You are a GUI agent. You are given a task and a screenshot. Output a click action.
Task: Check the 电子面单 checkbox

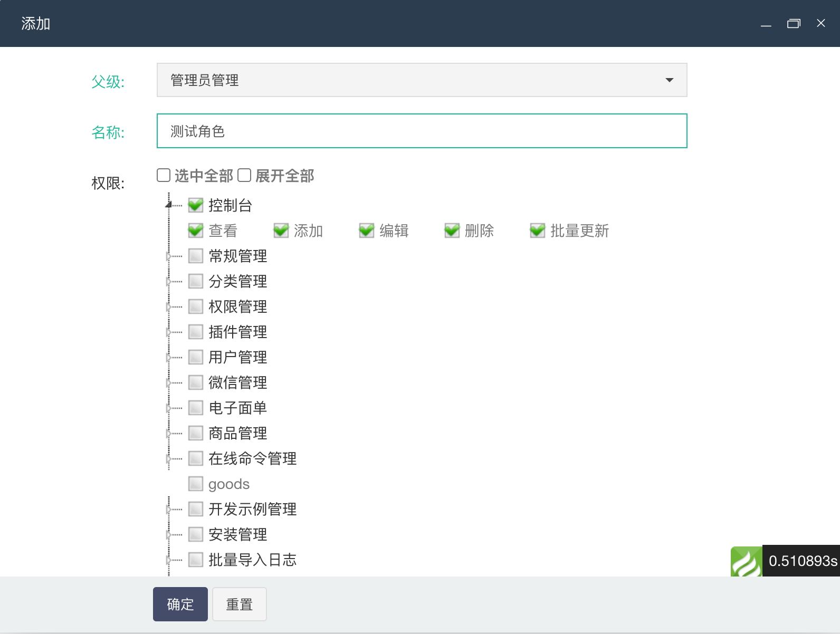click(196, 408)
